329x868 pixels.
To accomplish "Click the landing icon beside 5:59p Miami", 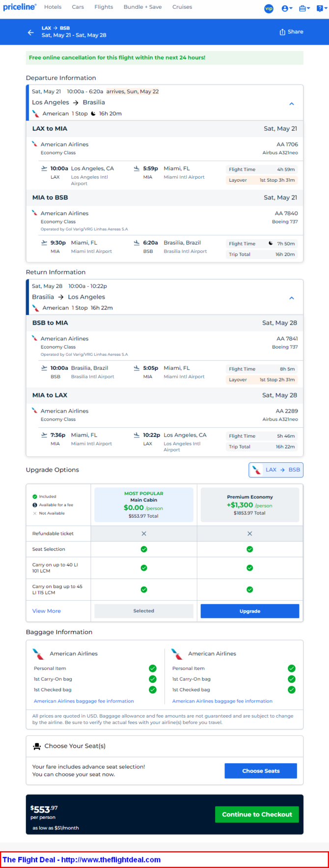I will tap(137, 168).
